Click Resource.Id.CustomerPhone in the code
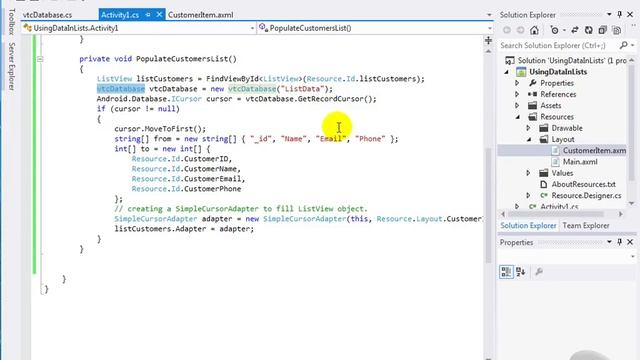The height and width of the screenshot is (360, 640). click(x=186, y=189)
